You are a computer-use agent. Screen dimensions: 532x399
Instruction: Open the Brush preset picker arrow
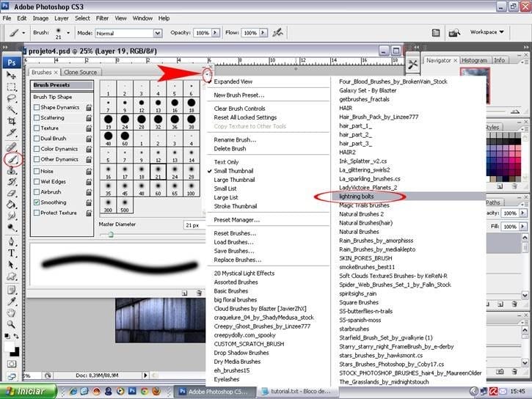coord(68,33)
